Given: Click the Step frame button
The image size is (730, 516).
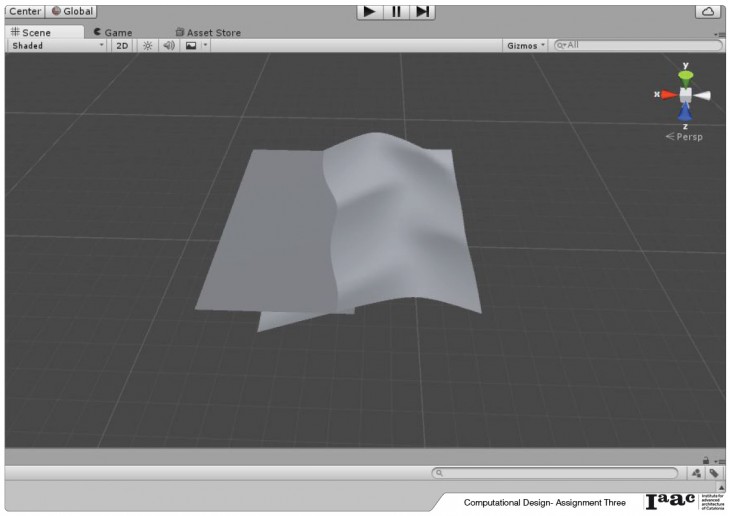Looking at the screenshot, I should [x=423, y=11].
